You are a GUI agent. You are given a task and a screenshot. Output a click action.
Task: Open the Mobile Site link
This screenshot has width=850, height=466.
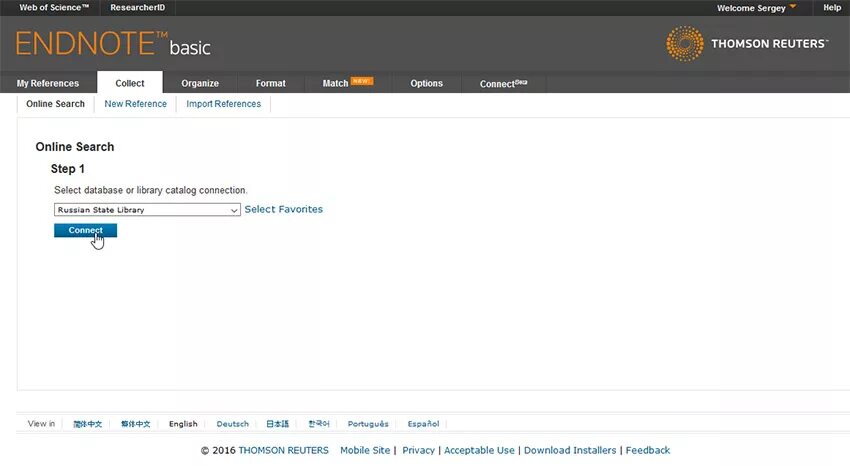(x=365, y=450)
